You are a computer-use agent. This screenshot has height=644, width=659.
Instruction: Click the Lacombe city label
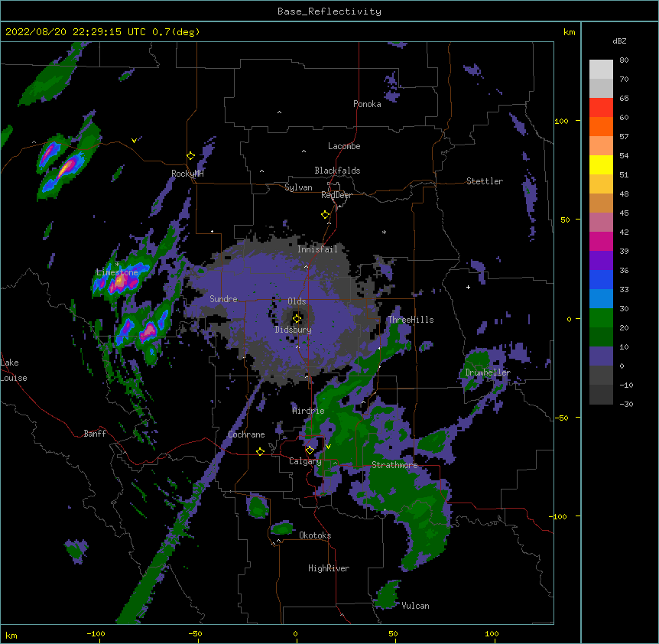point(344,146)
